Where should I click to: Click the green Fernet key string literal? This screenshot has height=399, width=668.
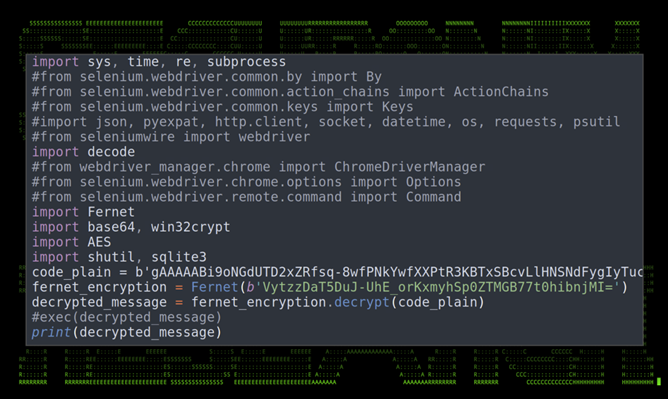[x=433, y=287]
